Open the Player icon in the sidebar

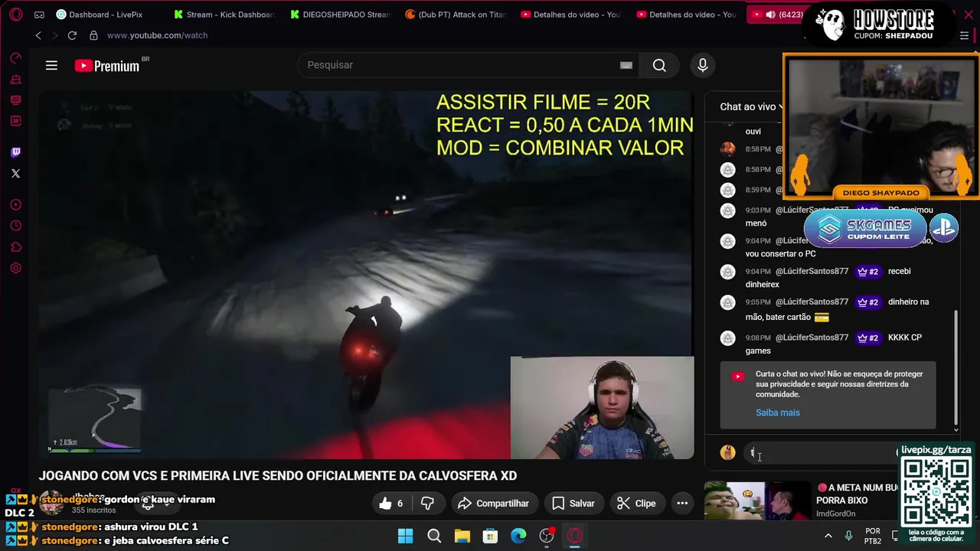tap(16, 205)
